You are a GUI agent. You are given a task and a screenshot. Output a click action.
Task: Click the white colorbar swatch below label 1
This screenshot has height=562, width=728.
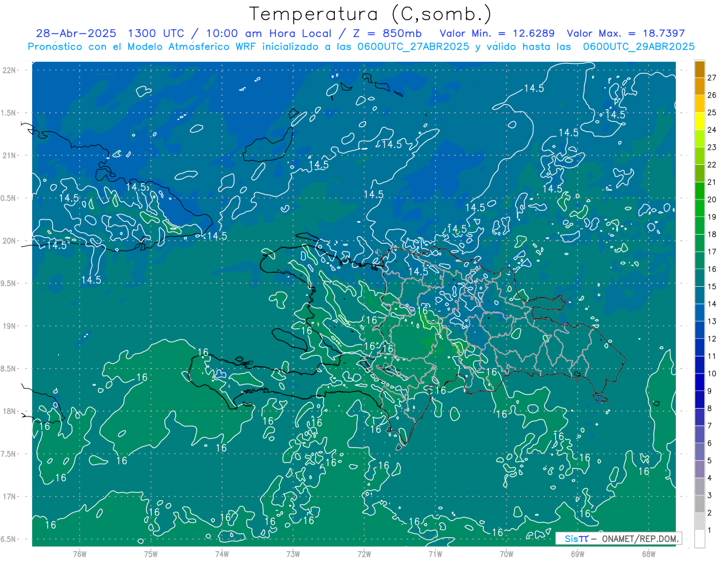[699, 539]
